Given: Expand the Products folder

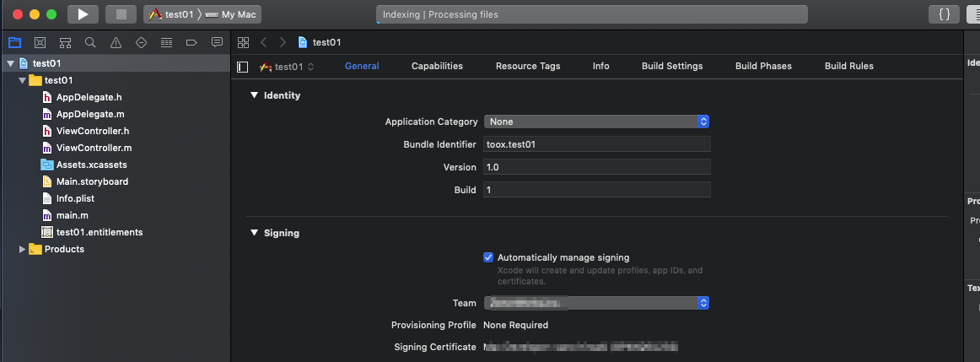Looking at the screenshot, I should (23, 250).
